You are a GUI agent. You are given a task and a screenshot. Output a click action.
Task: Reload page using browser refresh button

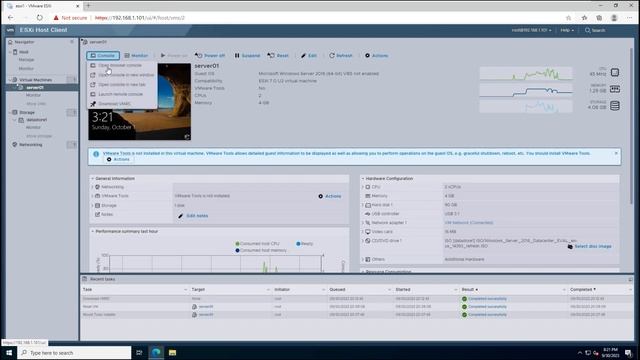(x=40, y=18)
